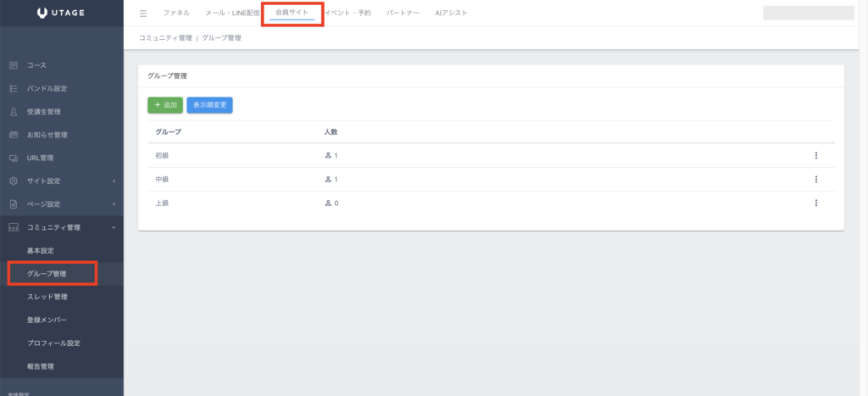Click the コース sidebar icon
The width and height of the screenshot is (868, 396).
point(14,65)
